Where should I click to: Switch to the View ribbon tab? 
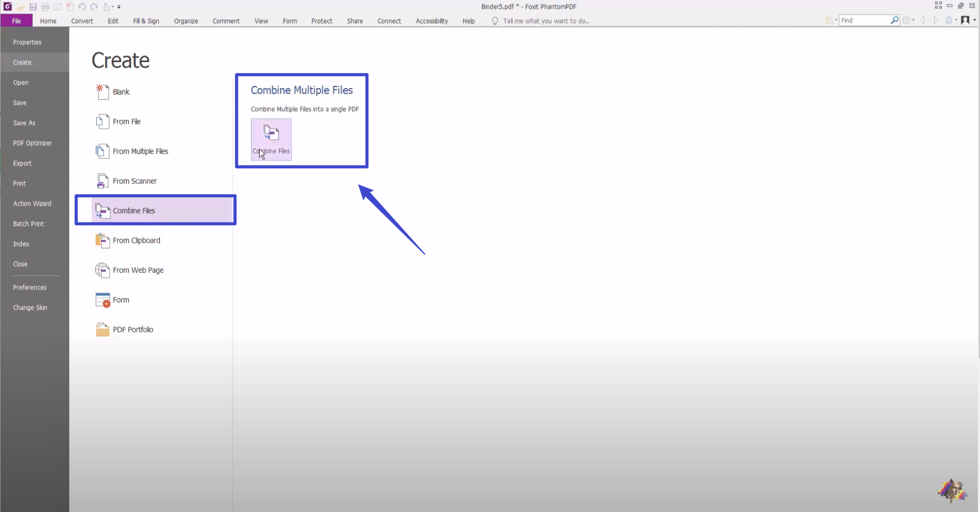[x=261, y=21]
